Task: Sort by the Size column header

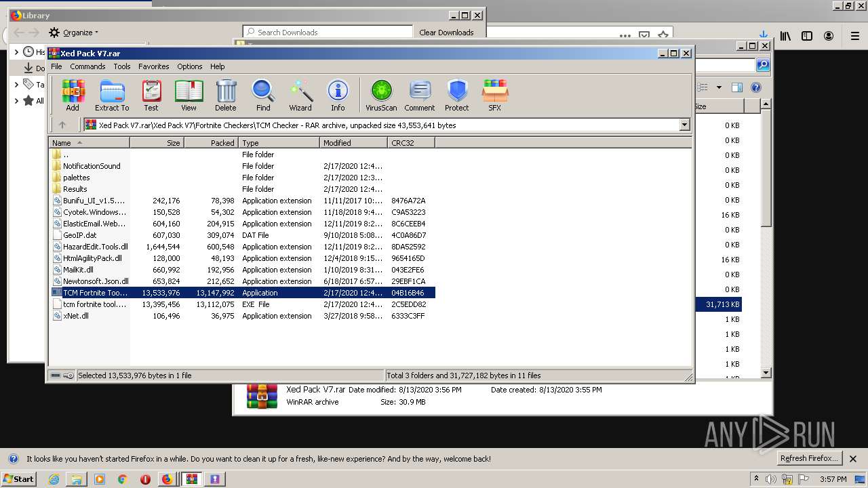Action: pyautogui.click(x=157, y=143)
